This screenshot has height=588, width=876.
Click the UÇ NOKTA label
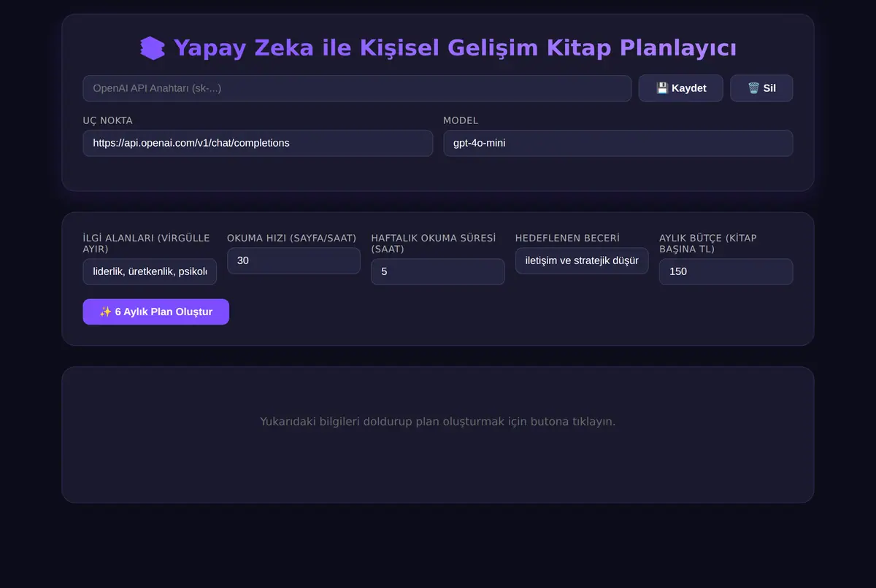click(108, 120)
